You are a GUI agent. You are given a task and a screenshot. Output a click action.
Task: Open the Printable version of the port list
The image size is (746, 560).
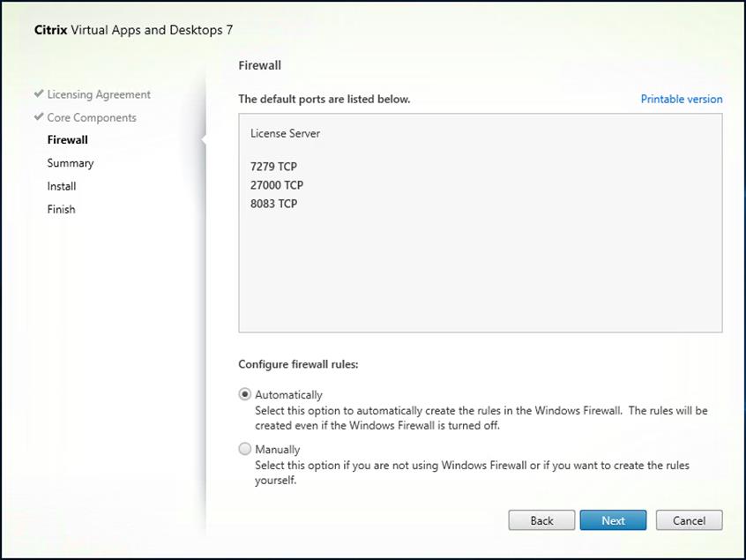681,99
